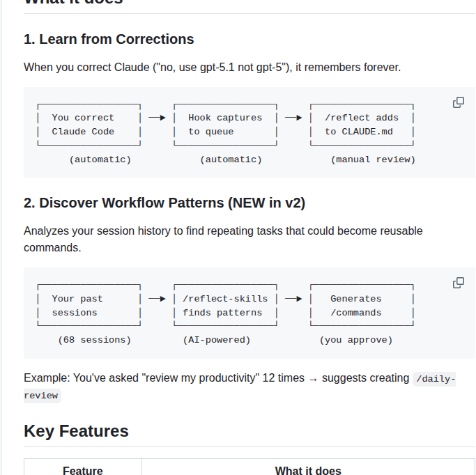The height and width of the screenshot is (475, 476).
Task: Click the "Hook captures to queue" diagram box
Action: [x=224, y=125]
